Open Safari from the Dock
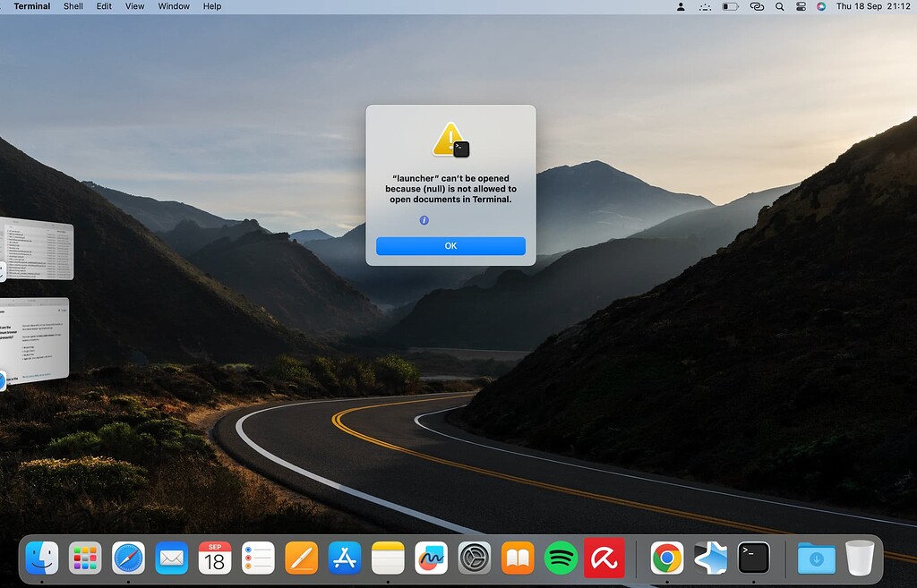The width and height of the screenshot is (917, 588). click(x=128, y=558)
